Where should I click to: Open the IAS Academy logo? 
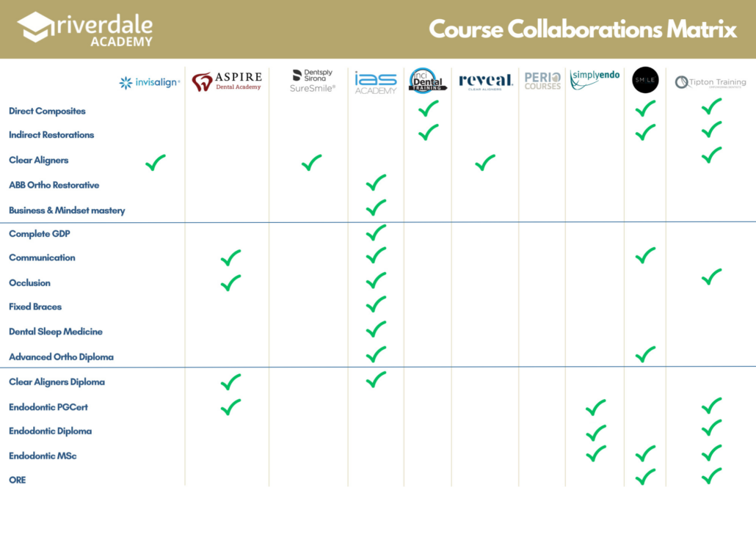coord(376,82)
